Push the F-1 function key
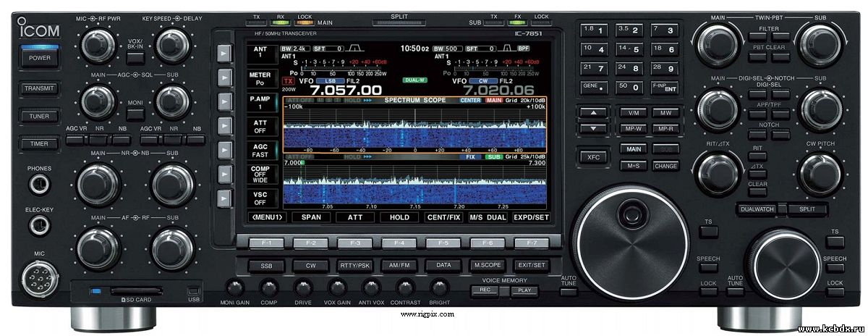868x336 pixels. [267, 243]
